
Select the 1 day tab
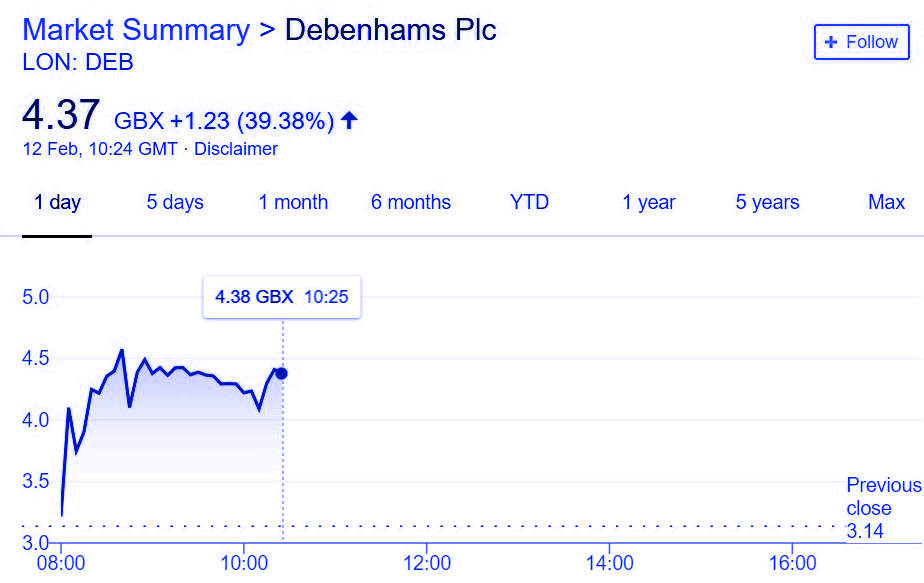(57, 202)
